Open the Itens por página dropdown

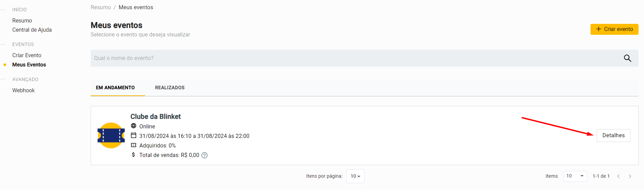[355, 176]
